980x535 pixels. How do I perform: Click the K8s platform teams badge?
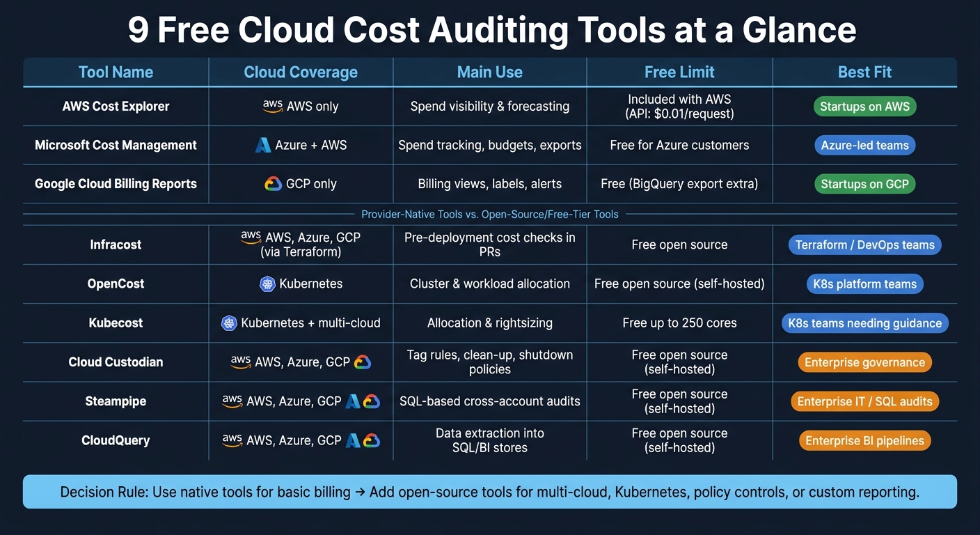tap(864, 284)
